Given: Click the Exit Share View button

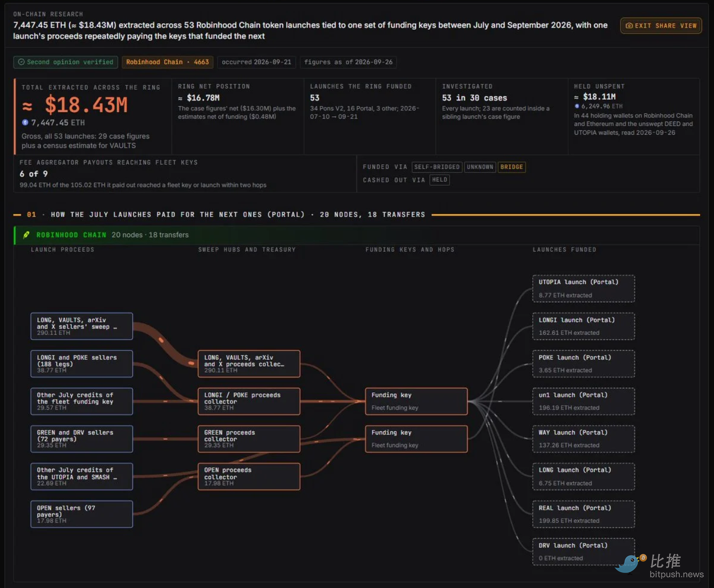Looking at the screenshot, I should (661, 26).
